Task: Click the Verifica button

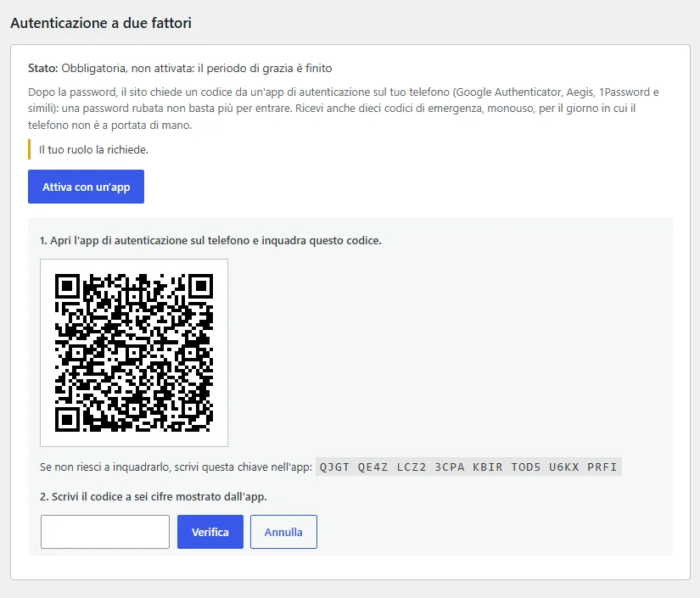Action: tap(210, 532)
